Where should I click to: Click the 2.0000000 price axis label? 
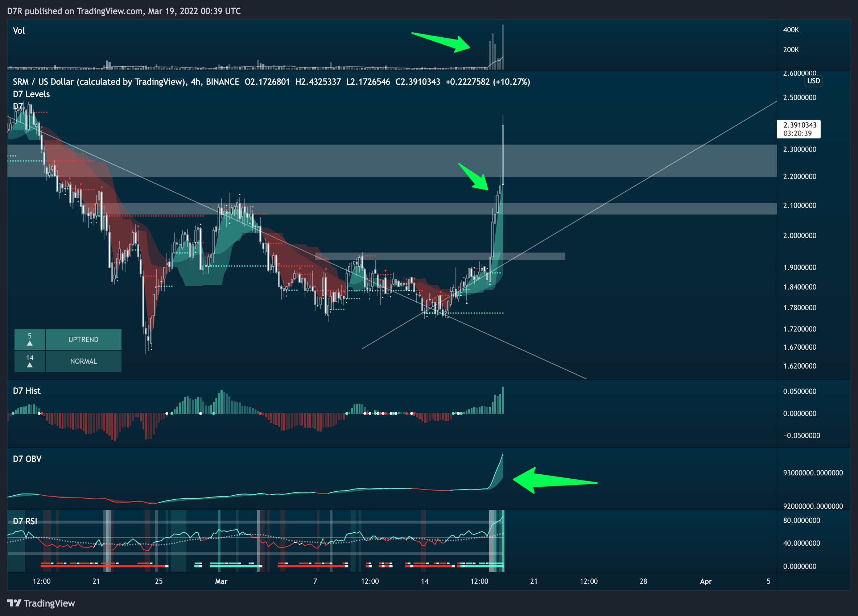799,236
